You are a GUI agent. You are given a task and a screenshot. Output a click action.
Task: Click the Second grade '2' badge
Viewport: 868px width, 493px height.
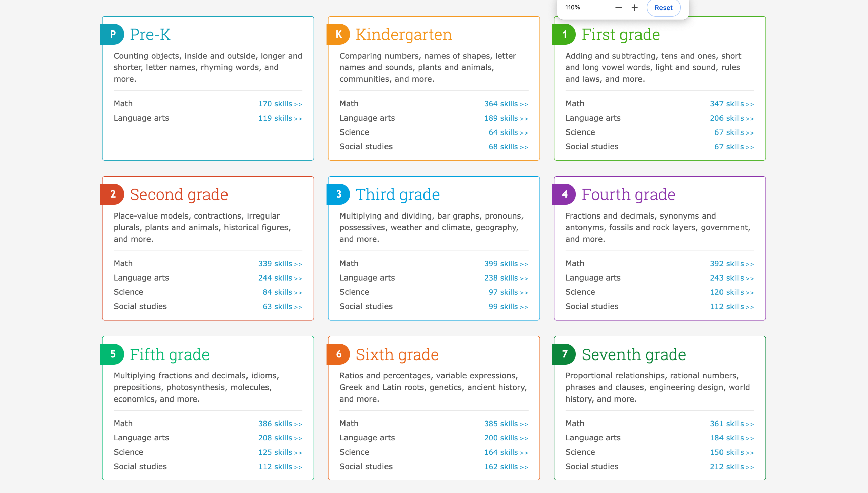112,194
